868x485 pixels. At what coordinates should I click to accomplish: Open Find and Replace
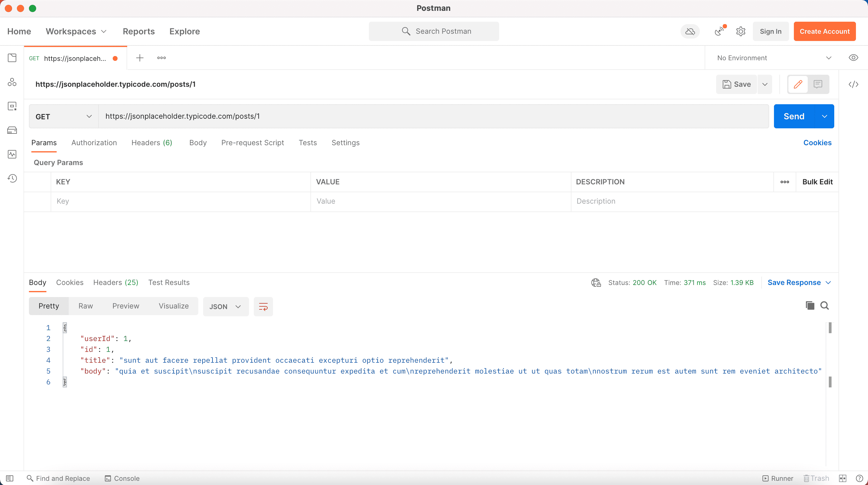point(58,478)
